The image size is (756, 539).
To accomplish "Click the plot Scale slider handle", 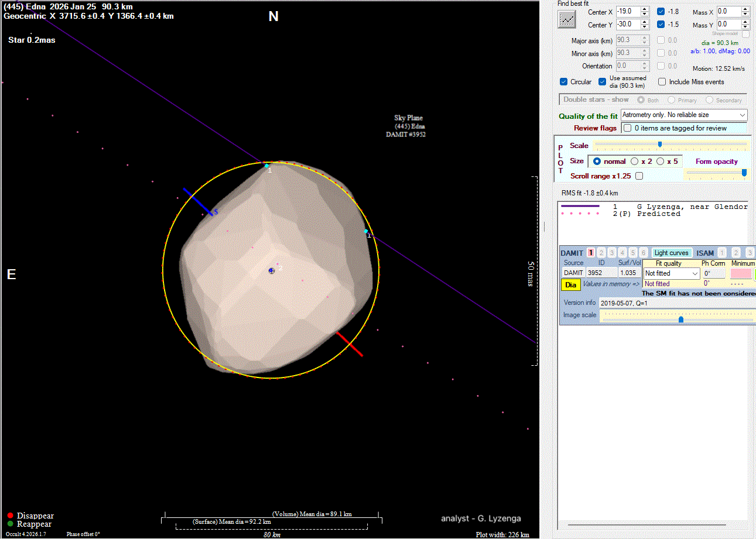I will (660, 144).
